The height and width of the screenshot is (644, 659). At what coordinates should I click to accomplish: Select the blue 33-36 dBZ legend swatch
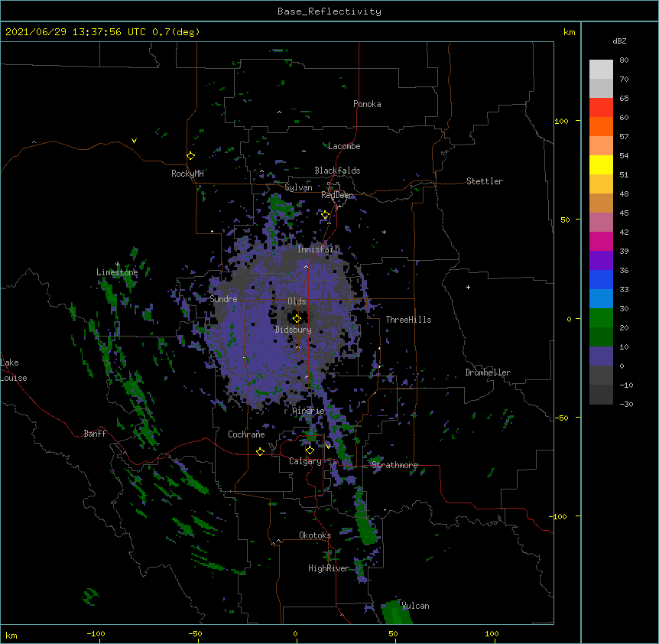click(601, 279)
